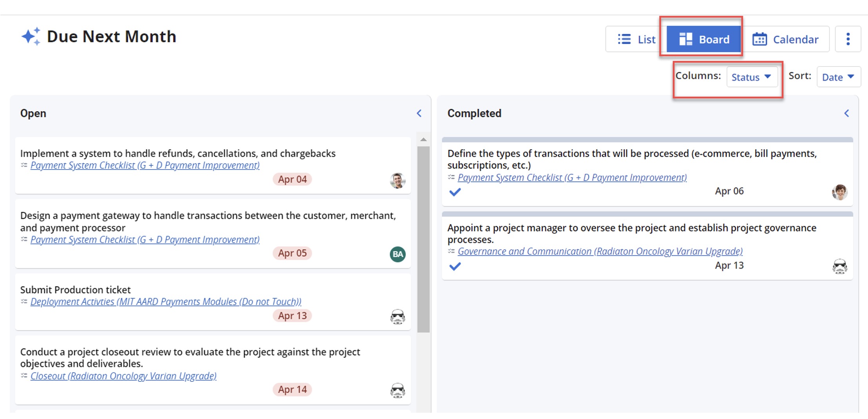Open the Columns Status dropdown
The width and height of the screenshot is (868, 419).
click(751, 77)
